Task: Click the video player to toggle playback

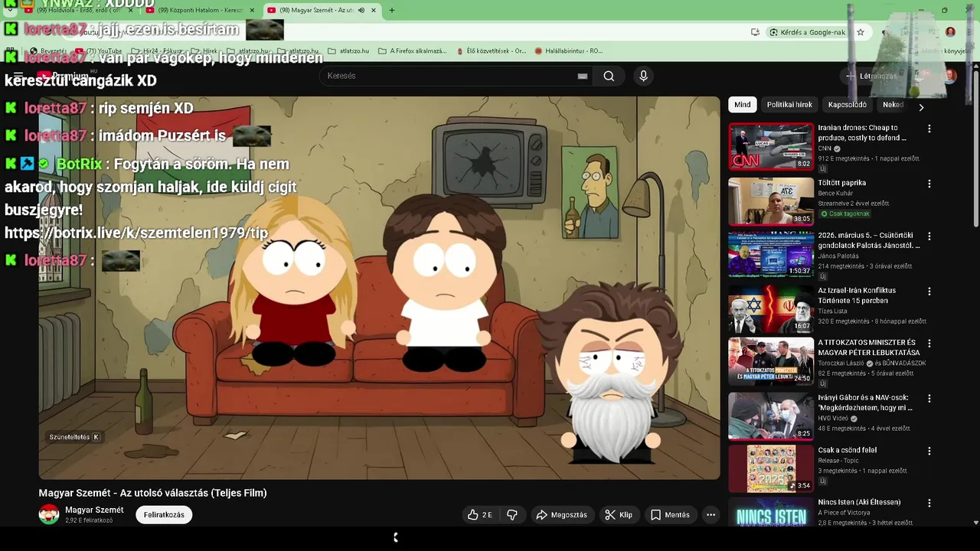Action: point(379,288)
